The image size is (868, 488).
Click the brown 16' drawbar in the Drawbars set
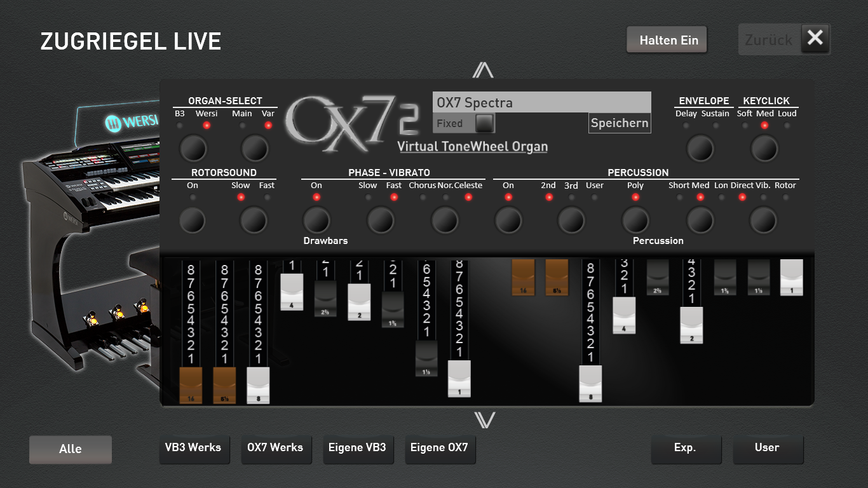[191, 385]
